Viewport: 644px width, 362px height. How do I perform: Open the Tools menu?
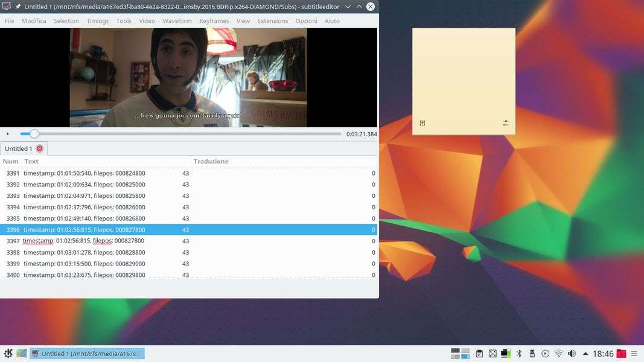pyautogui.click(x=124, y=21)
